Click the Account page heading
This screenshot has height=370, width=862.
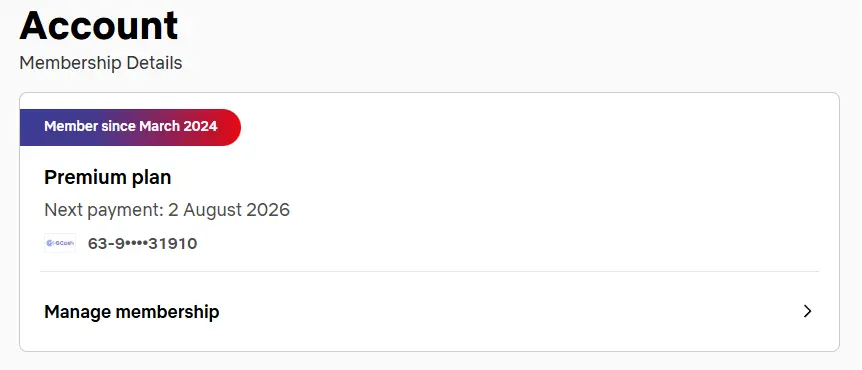99,25
